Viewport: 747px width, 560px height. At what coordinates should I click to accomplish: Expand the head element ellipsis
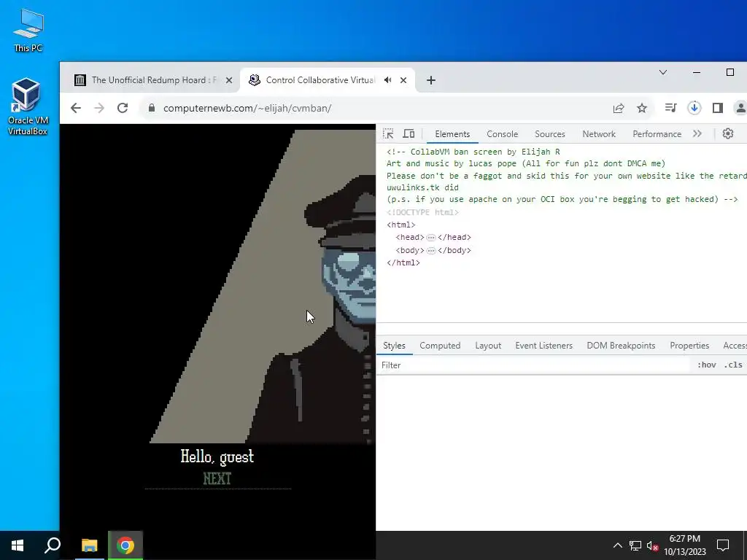coord(430,238)
